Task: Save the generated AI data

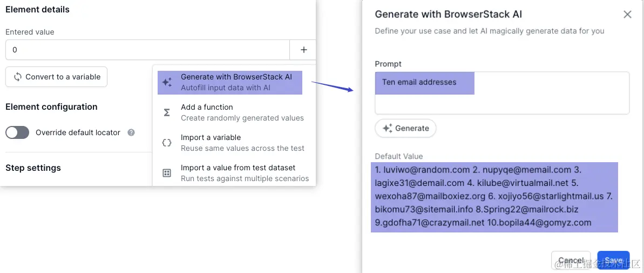Action: click(613, 260)
